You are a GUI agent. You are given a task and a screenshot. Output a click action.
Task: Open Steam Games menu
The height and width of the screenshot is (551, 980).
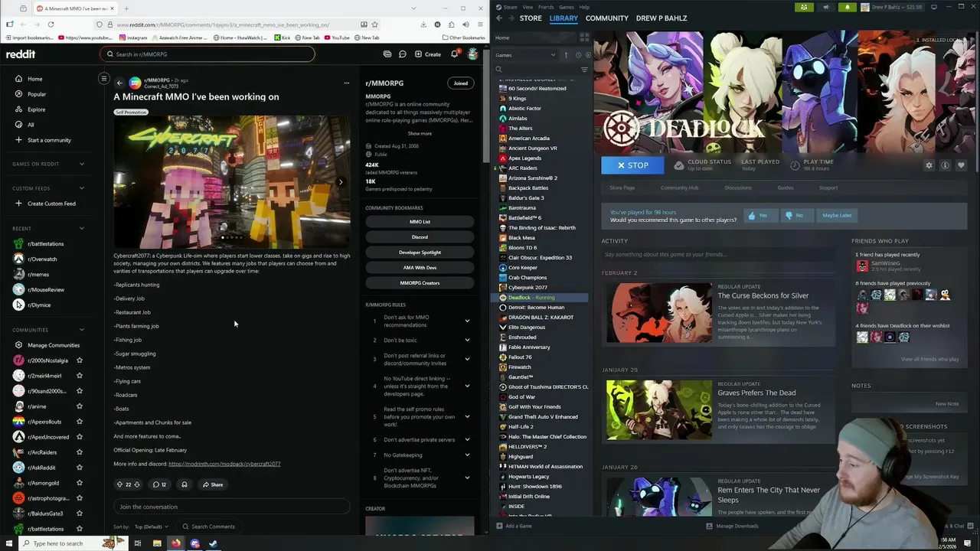tap(567, 7)
